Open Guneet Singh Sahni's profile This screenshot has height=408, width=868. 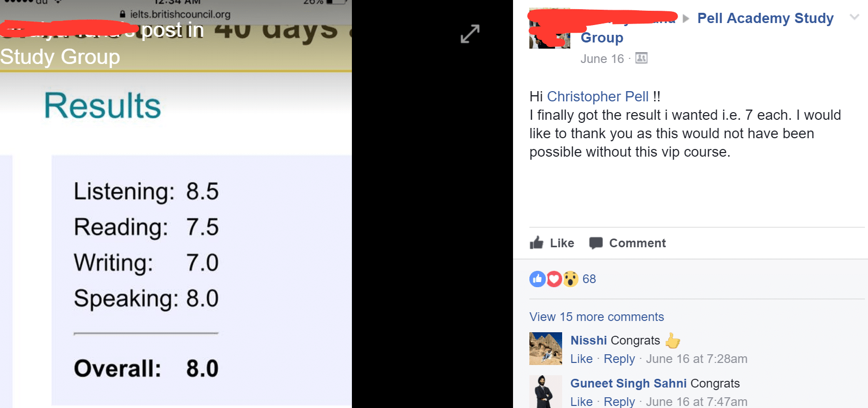pos(628,383)
